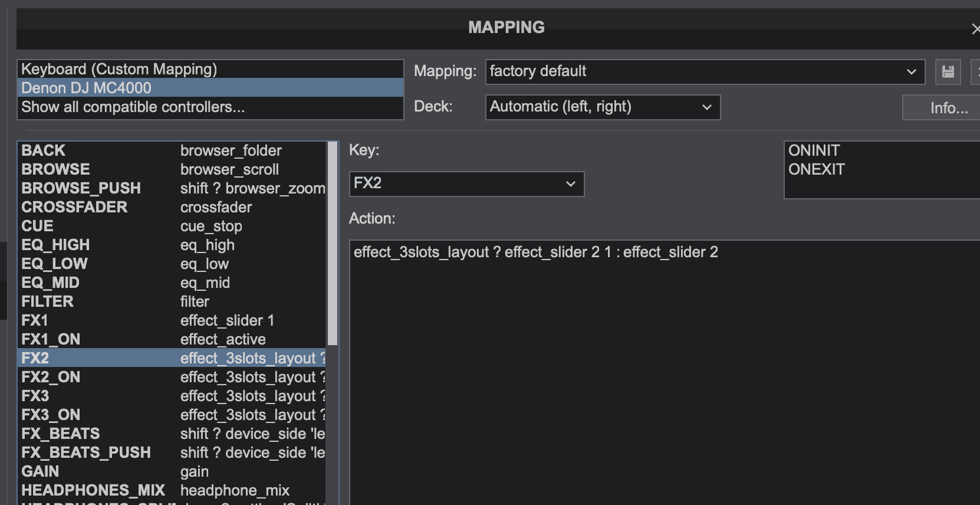Select the CUE mapping row

pyautogui.click(x=172, y=226)
